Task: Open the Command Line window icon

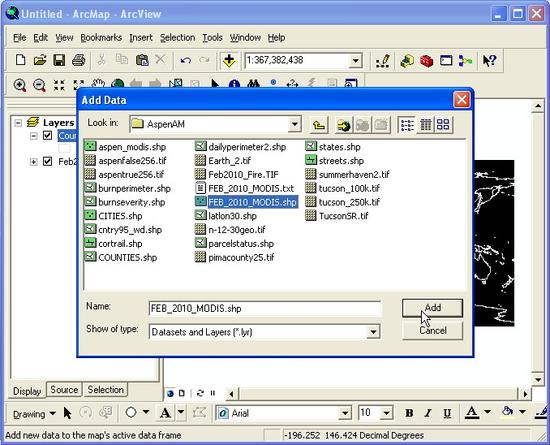Action: [446, 60]
